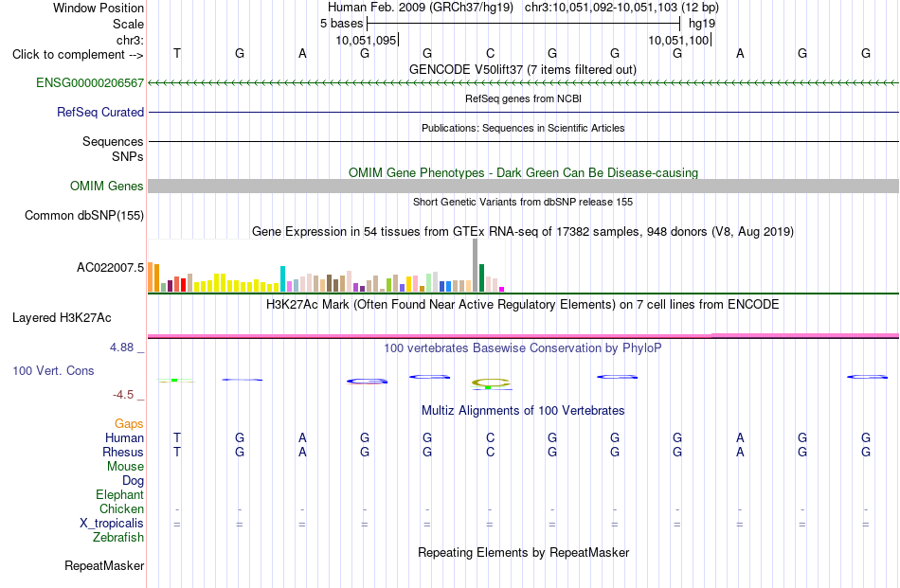This screenshot has height=588, width=900.
Task: Click the Human species label
Action: pos(124,437)
